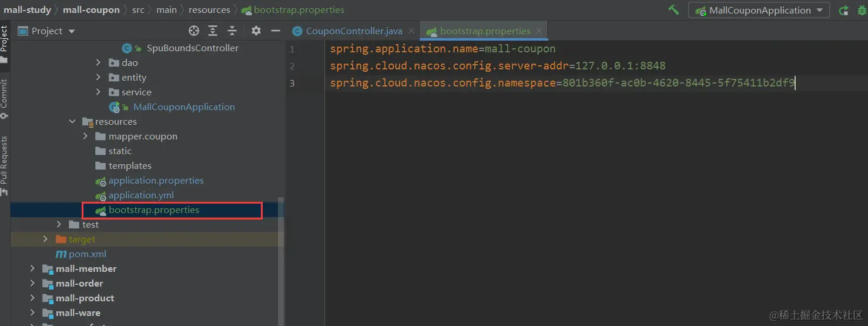
Task: Open the Project tool window side tab
Action: [x=5, y=44]
